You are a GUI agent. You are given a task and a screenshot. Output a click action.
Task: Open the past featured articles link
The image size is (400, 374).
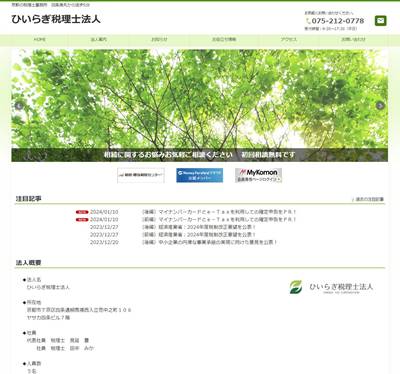[x=369, y=199]
